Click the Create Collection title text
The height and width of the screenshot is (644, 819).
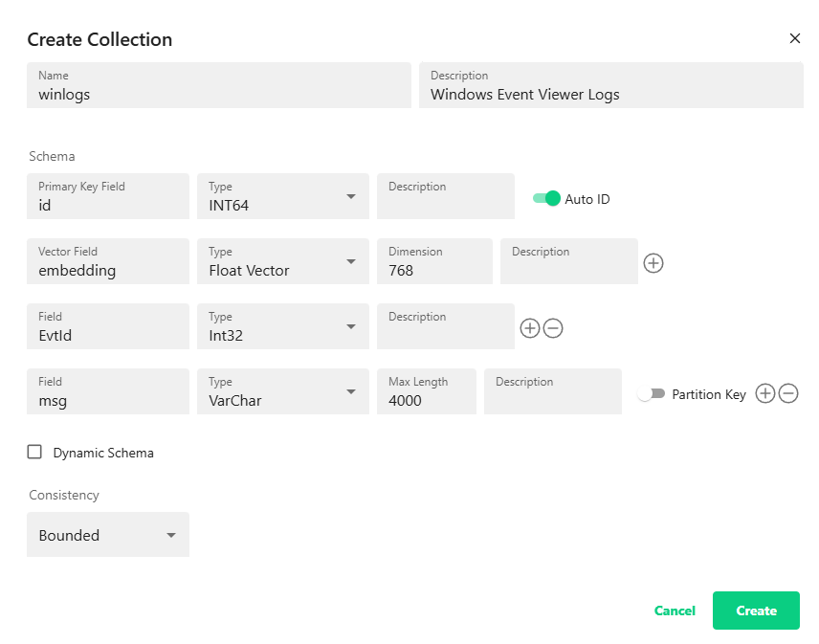[x=100, y=39]
